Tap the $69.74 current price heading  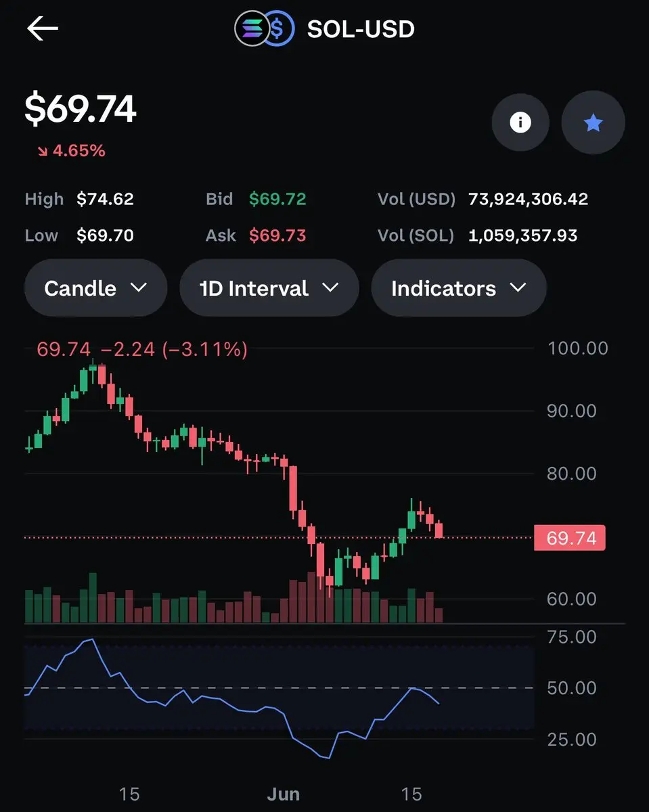coord(81,108)
